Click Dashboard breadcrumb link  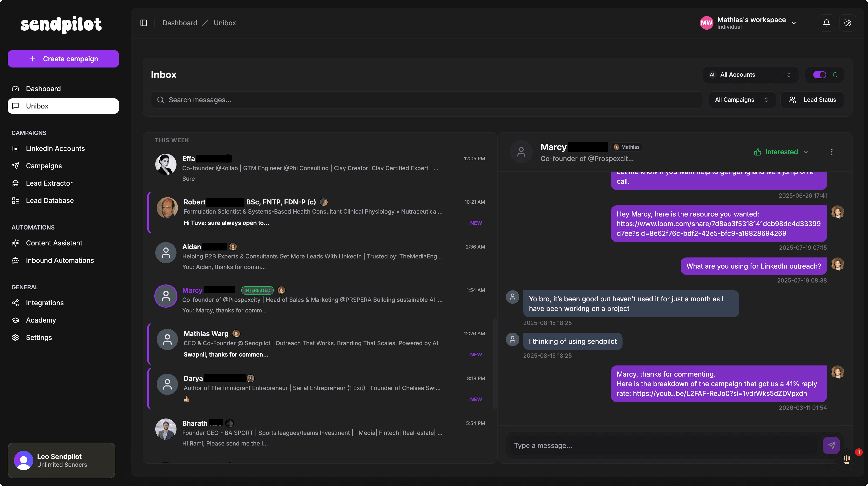[180, 23]
